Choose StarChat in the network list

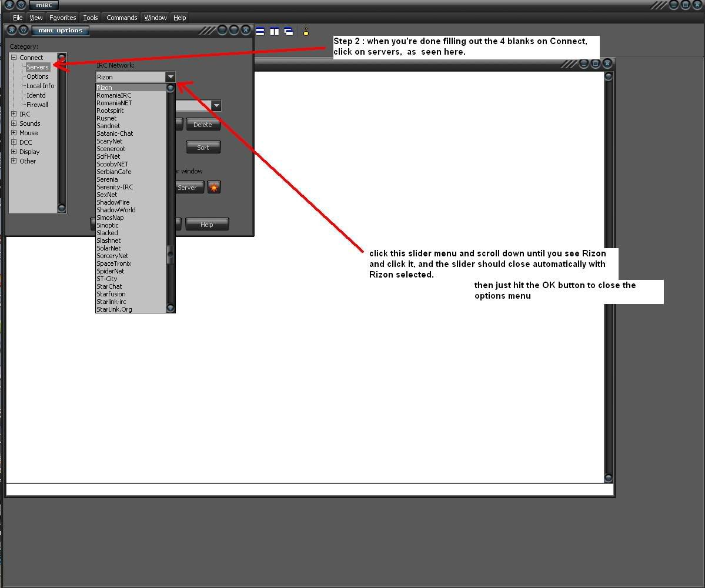click(131, 286)
